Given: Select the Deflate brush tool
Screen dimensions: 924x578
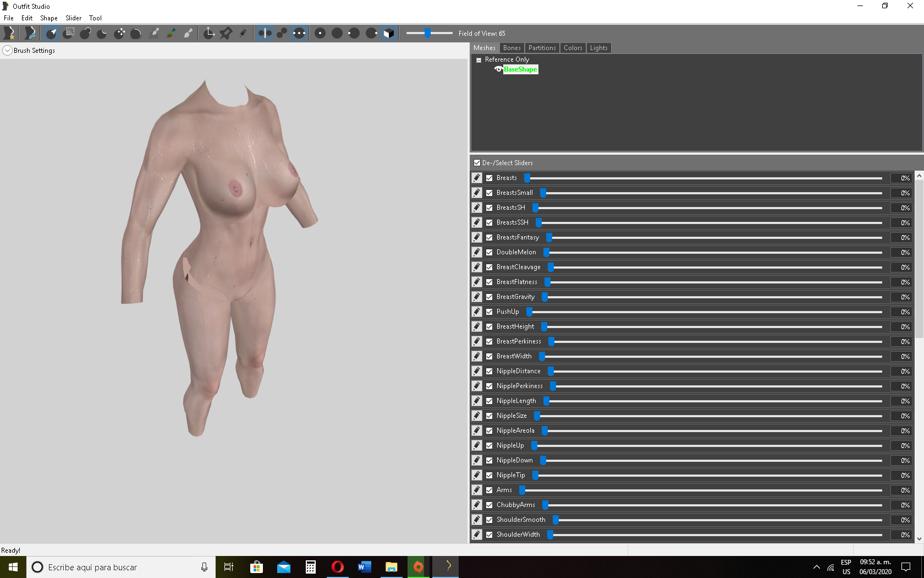Looking at the screenshot, I should click(x=102, y=33).
